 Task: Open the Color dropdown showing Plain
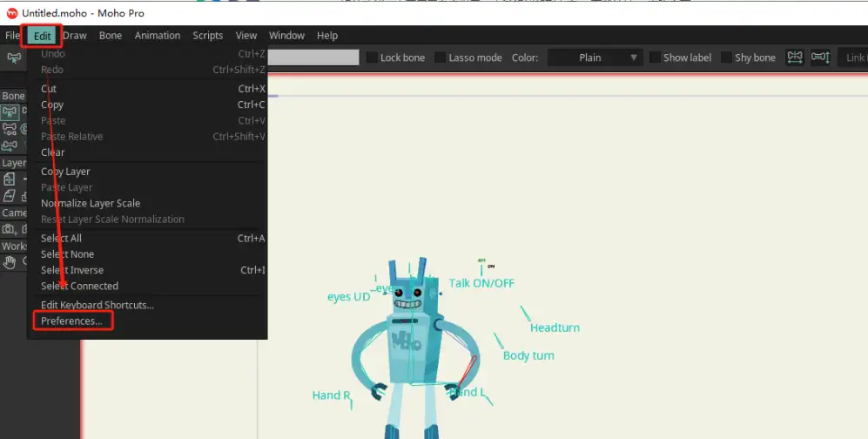[595, 57]
